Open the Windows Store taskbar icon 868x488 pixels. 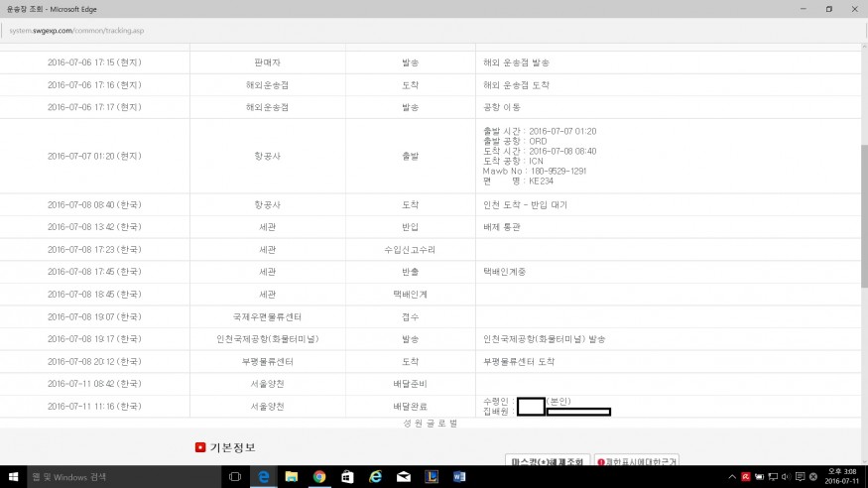(x=347, y=476)
